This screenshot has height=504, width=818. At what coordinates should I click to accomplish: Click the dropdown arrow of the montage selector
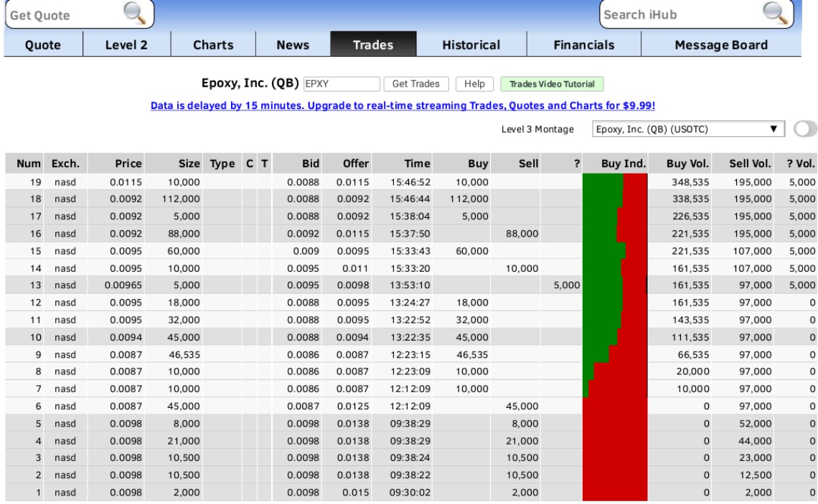774,129
